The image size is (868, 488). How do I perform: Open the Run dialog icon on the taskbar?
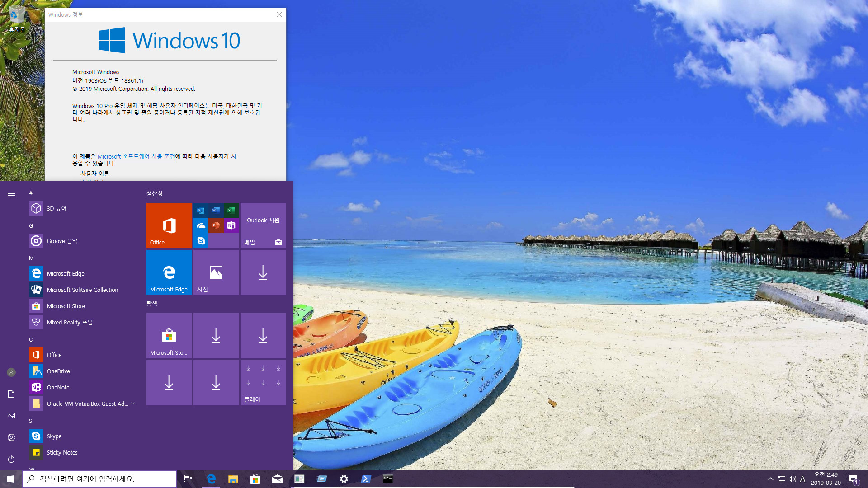tap(322, 479)
